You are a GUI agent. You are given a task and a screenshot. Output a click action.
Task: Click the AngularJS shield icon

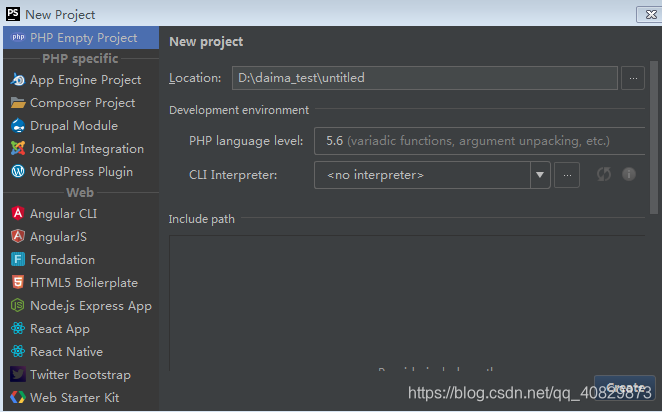click(18, 236)
